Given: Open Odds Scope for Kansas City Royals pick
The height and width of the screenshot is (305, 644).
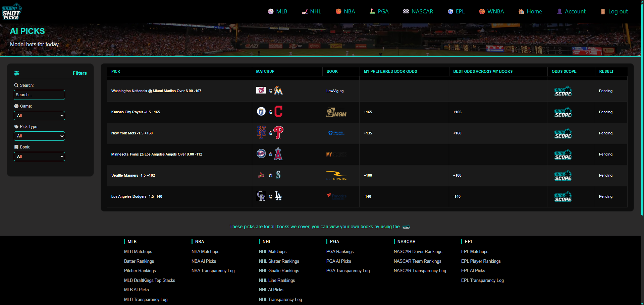Looking at the screenshot, I should pyautogui.click(x=563, y=112).
